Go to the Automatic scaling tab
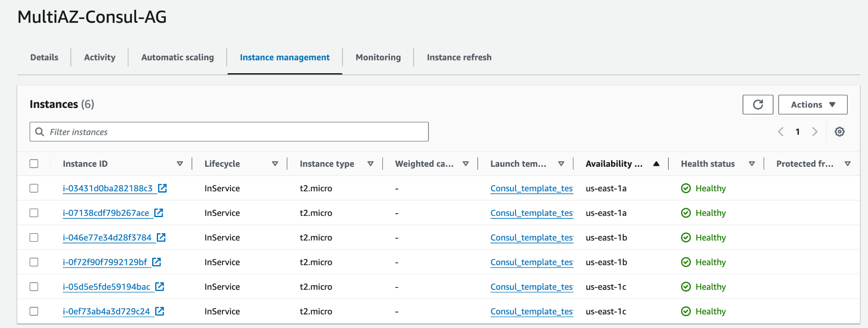The image size is (868, 328). click(177, 57)
